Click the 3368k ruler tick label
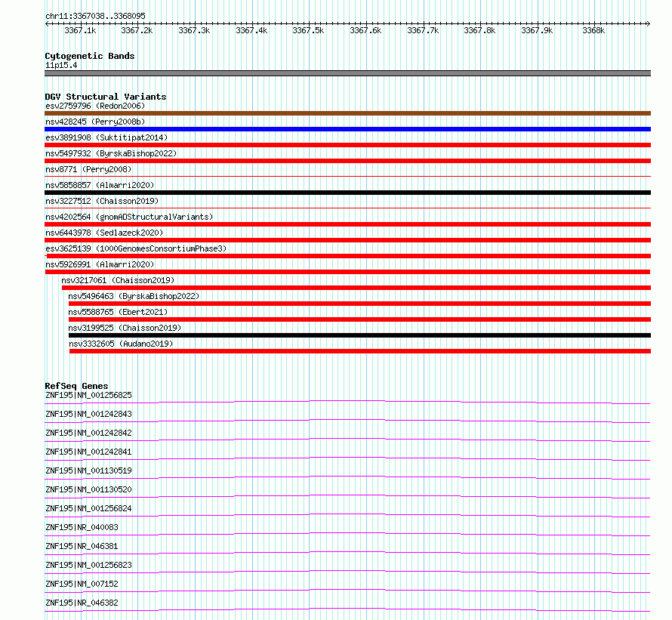 point(593,30)
